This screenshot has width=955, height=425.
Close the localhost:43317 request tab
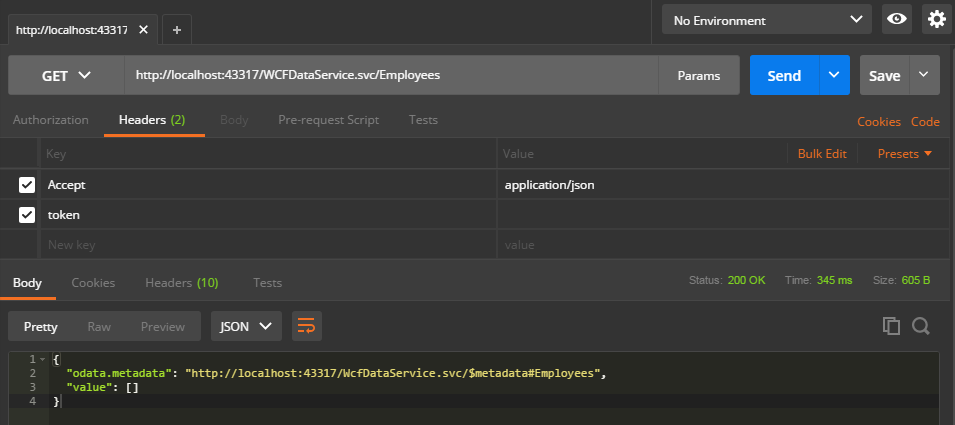143,30
